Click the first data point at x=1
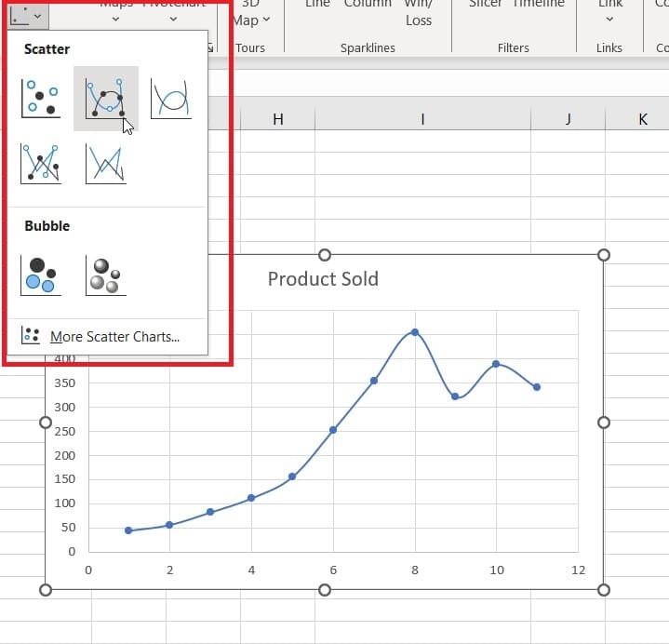669x644 pixels. point(128,530)
